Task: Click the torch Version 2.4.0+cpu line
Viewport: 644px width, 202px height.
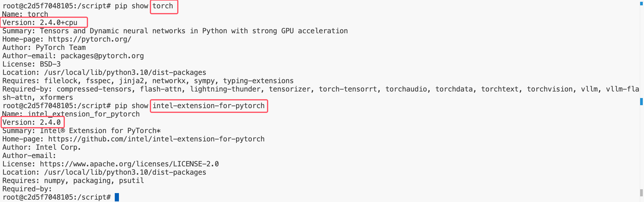Action: click(x=40, y=23)
